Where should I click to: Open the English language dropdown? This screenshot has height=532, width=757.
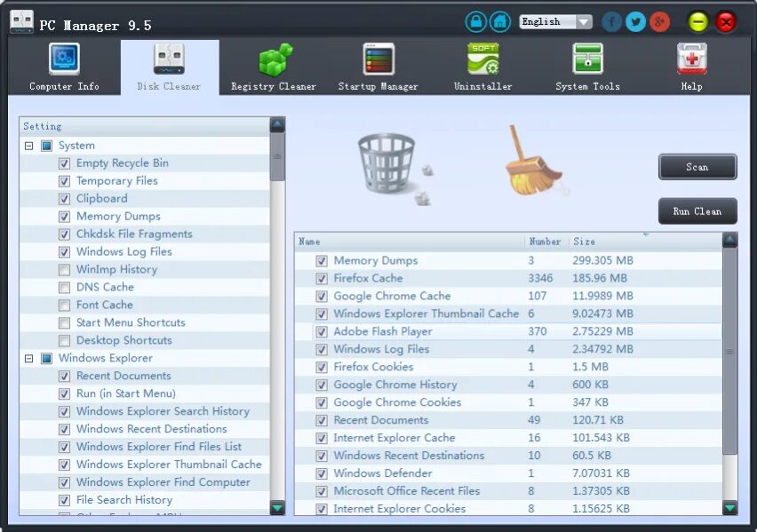click(x=555, y=21)
